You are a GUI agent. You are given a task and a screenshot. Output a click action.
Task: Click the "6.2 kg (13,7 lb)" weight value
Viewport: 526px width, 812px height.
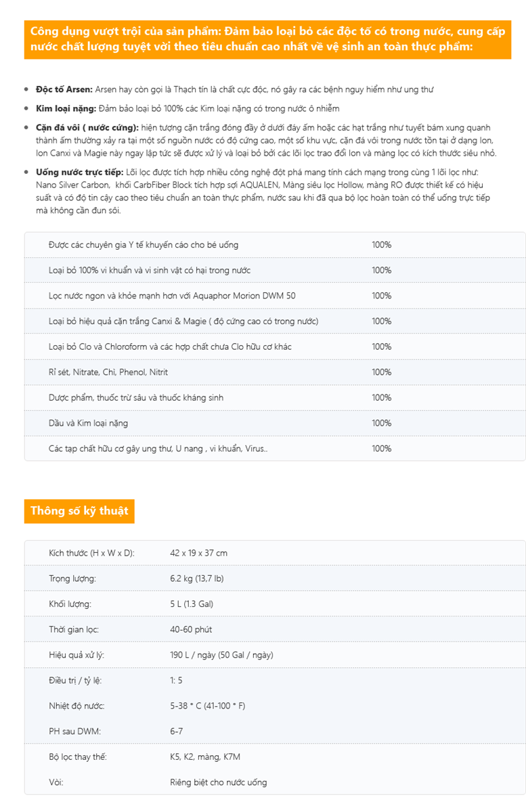coord(197,579)
